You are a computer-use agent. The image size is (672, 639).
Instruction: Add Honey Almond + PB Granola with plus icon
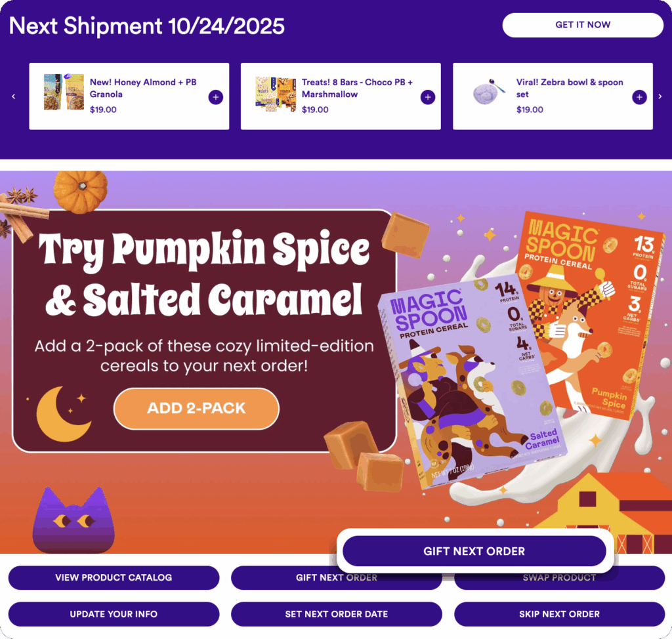point(215,97)
